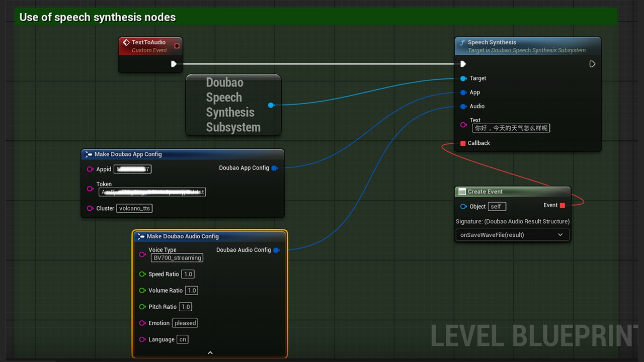Click the Volume Ratio input pin
Viewport: 644px width, 362px height.
click(142, 291)
